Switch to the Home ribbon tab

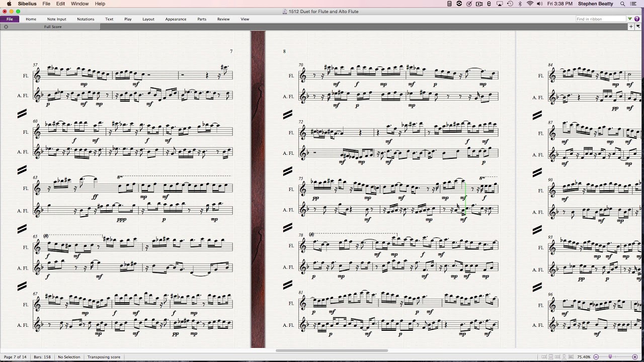pos(31,19)
